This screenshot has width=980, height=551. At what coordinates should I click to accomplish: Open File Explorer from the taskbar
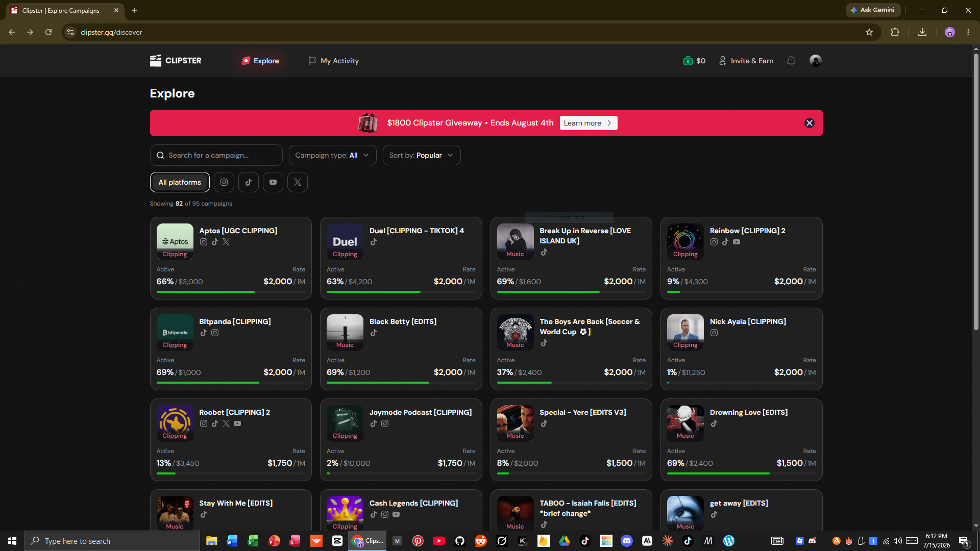click(x=211, y=541)
